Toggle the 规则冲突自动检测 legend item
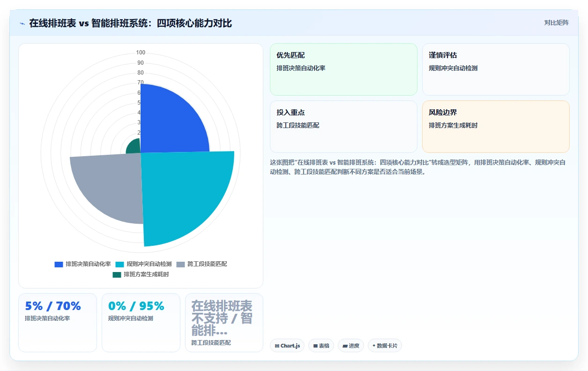Viewport: 588px width, 371px height. click(x=143, y=264)
